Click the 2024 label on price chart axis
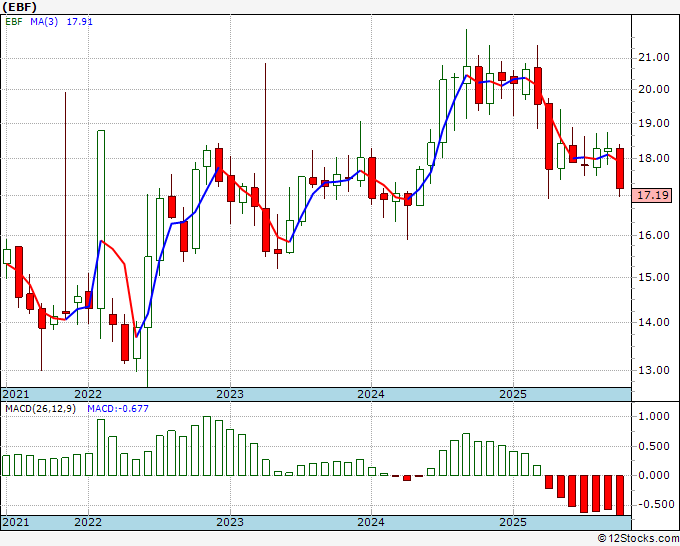 [371, 395]
